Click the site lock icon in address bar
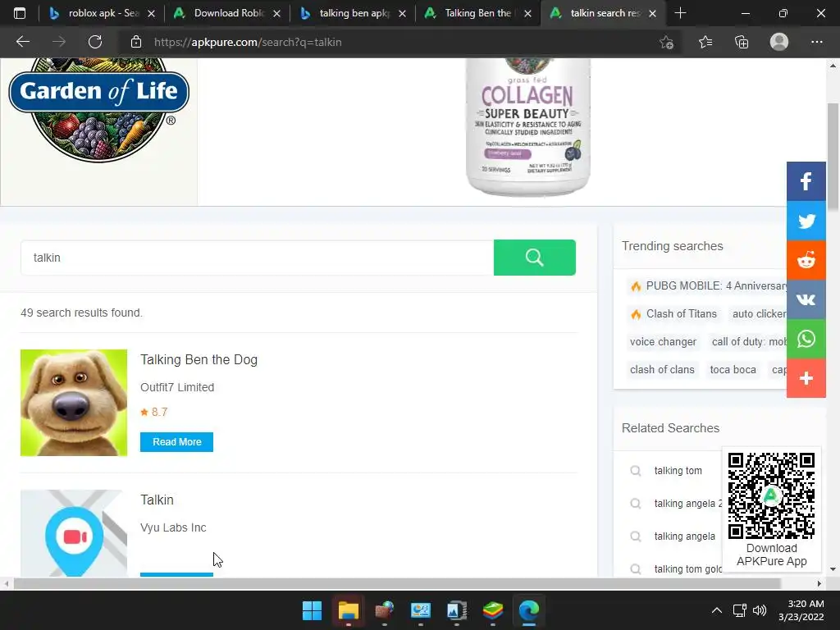 pos(136,42)
